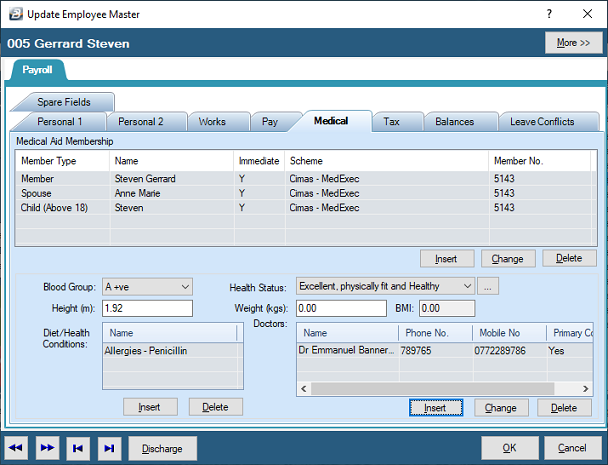608x465 pixels.
Task: Click the Phone No. column header
Action: pos(435,333)
